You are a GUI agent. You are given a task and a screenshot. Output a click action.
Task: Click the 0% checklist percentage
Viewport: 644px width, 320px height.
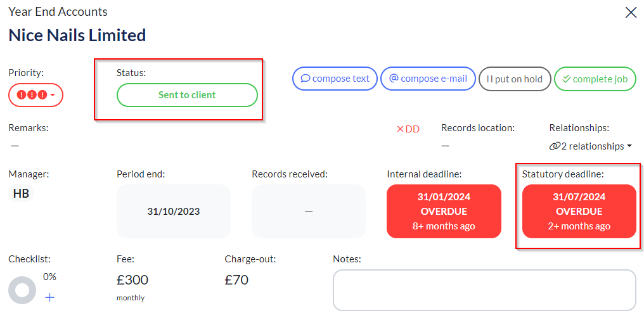[49, 277]
